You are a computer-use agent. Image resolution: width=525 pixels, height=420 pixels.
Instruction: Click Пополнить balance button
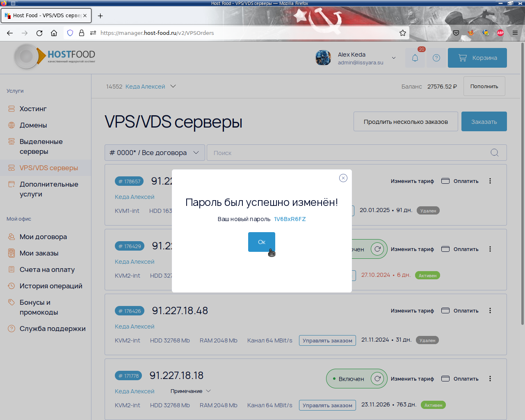point(484,86)
